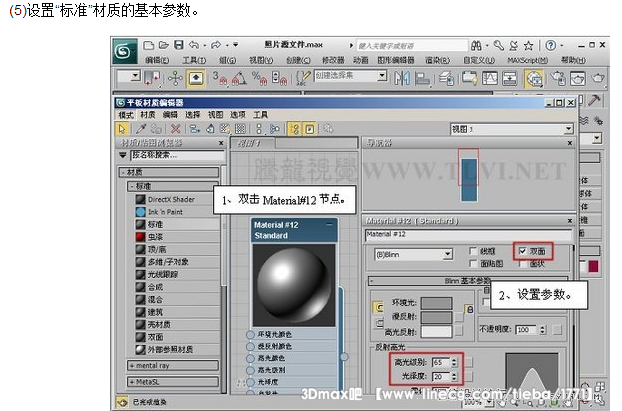The image size is (622, 411).
Task: Open the help question mark icon
Action: click(x=550, y=46)
